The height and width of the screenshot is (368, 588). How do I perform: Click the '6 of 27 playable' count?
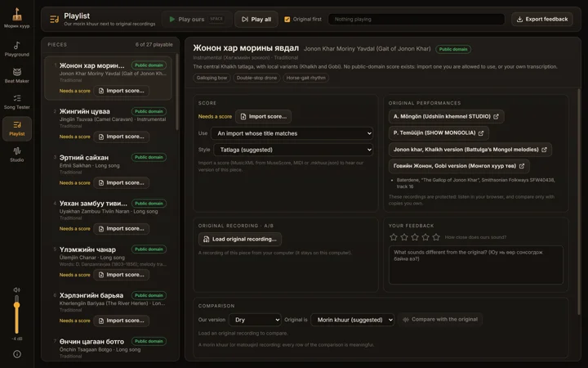pos(154,45)
